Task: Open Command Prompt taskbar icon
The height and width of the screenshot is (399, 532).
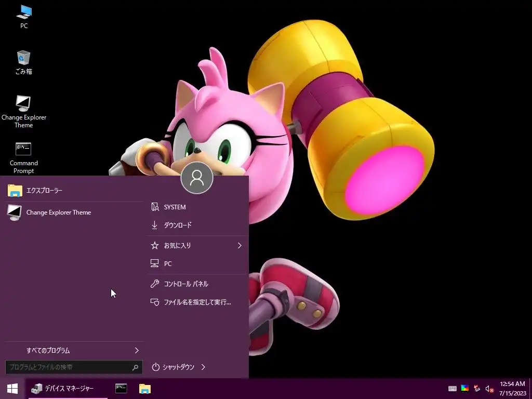Action: click(121, 389)
